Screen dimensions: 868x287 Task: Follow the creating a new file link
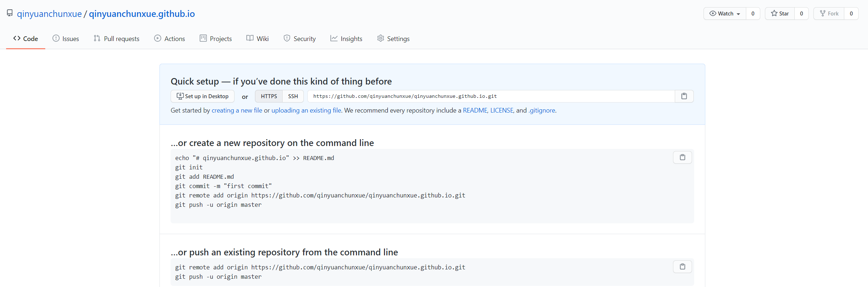pyautogui.click(x=237, y=110)
